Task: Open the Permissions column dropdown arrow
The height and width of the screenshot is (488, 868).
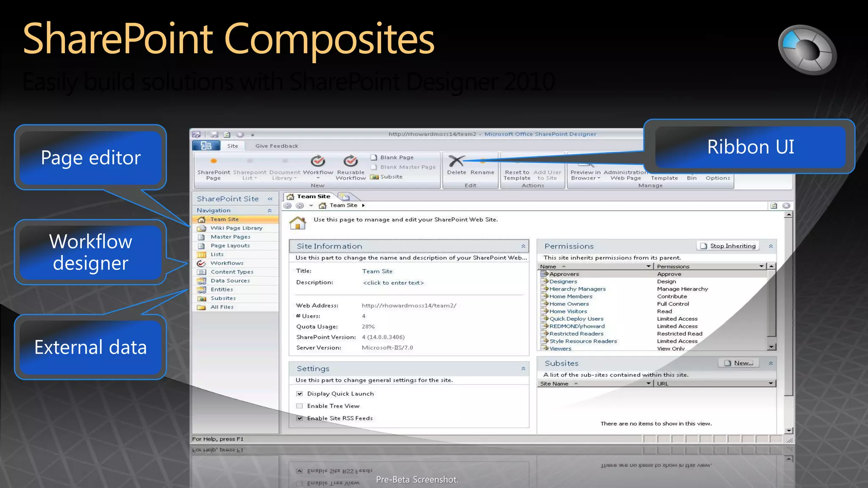Action: (762, 266)
